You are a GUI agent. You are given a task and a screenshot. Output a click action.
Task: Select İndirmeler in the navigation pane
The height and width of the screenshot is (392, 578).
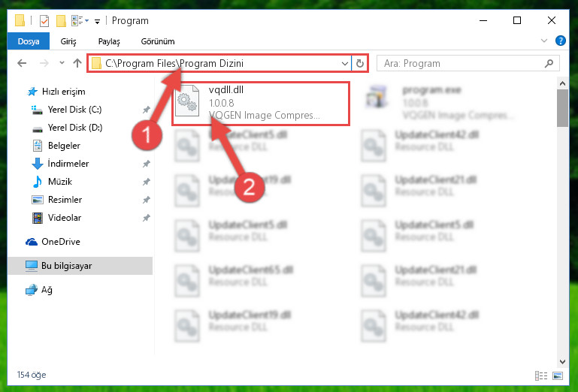[68, 163]
